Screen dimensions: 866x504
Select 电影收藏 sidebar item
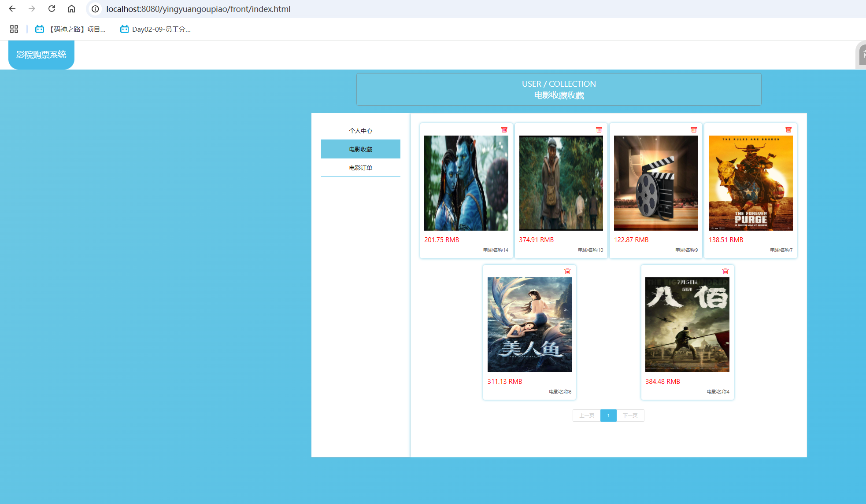coord(361,149)
